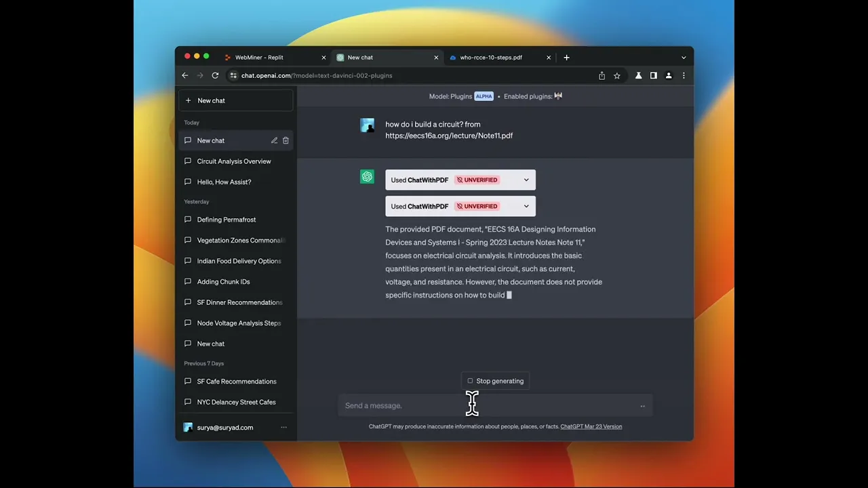This screenshot has width=868, height=488.
Task: Click the Model: Plugins label text
Action: tap(450, 96)
